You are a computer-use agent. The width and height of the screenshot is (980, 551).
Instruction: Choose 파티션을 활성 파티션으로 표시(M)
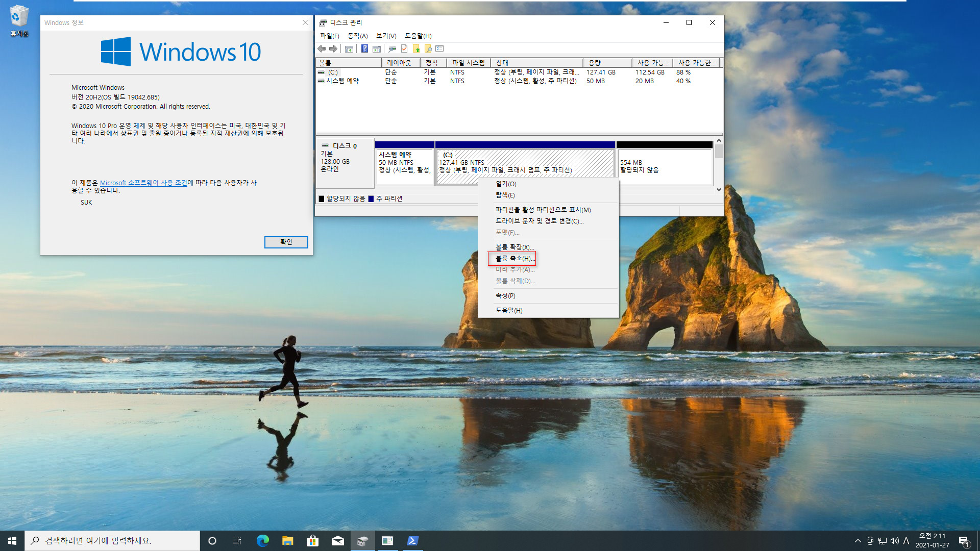(x=548, y=210)
